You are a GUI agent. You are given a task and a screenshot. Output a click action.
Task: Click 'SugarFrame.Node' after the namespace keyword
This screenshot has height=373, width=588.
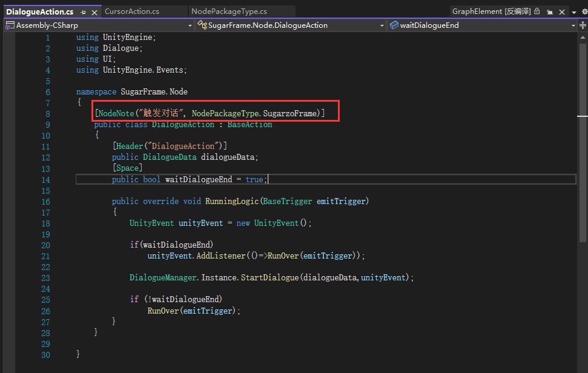pos(154,91)
